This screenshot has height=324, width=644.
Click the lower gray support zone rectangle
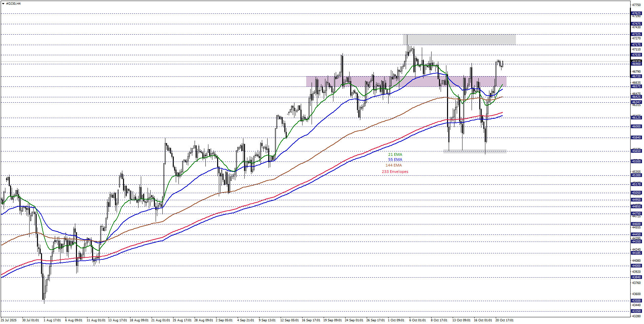(x=474, y=151)
